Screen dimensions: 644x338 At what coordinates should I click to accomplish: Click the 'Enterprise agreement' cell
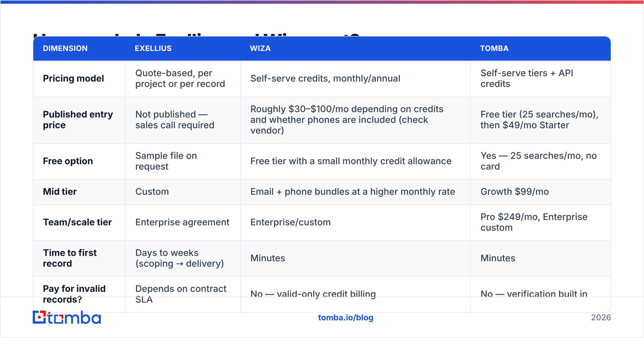click(182, 222)
